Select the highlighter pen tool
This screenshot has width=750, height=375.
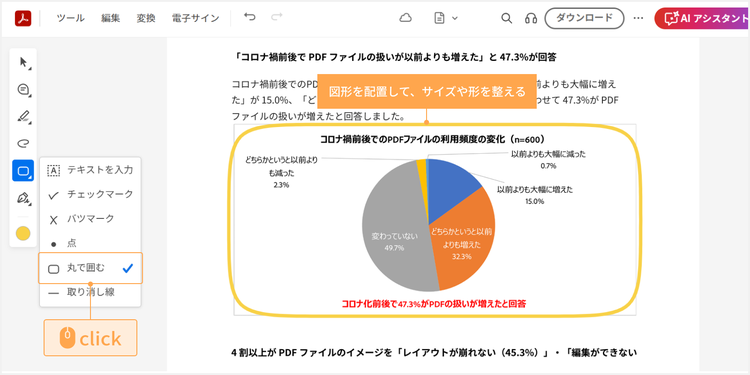click(x=23, y=116)
